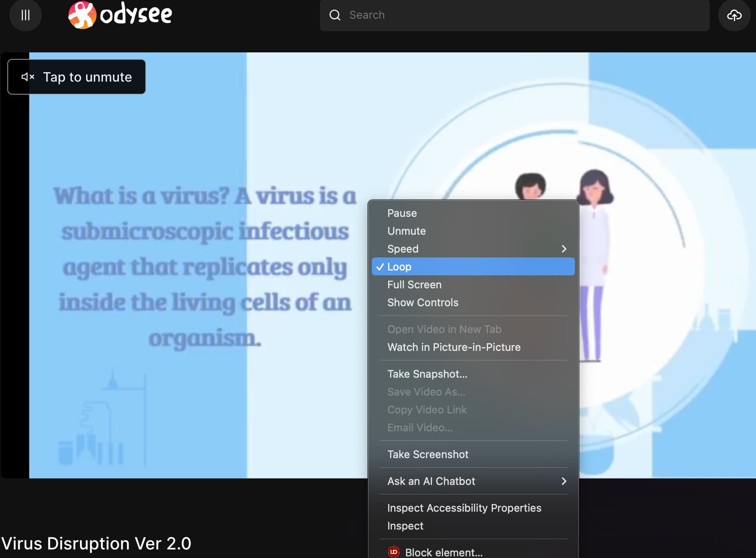Expand the Speed submenu

point(473,249)
